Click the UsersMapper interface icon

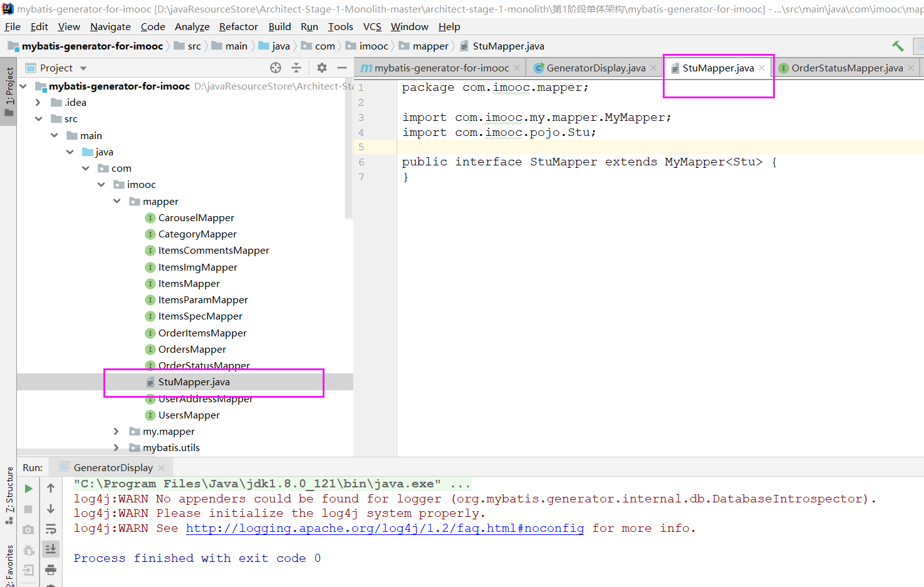click(x=150, y=415)
